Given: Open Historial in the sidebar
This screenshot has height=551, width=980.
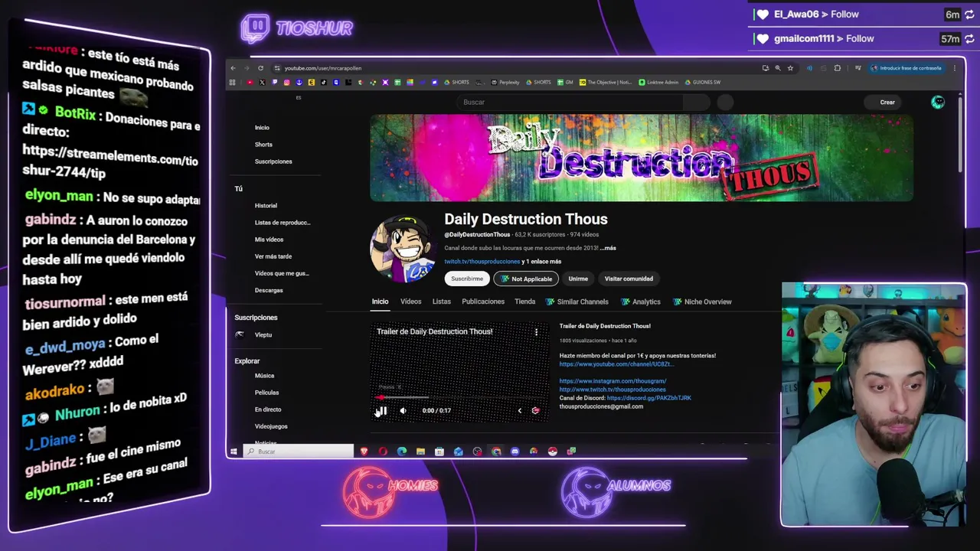Looking at the screenshot, I should pyautogui.click(x=266, y=206).
